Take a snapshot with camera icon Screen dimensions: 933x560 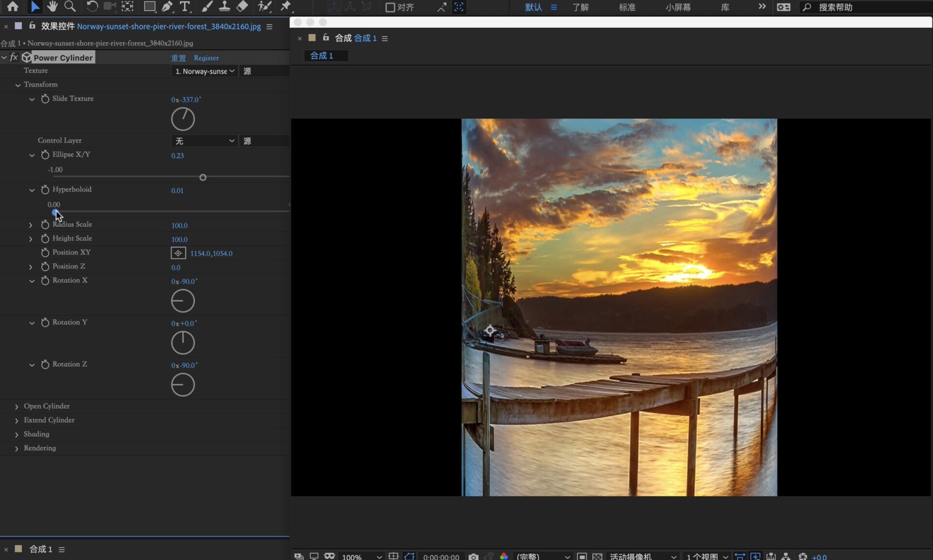pos(473,557)
